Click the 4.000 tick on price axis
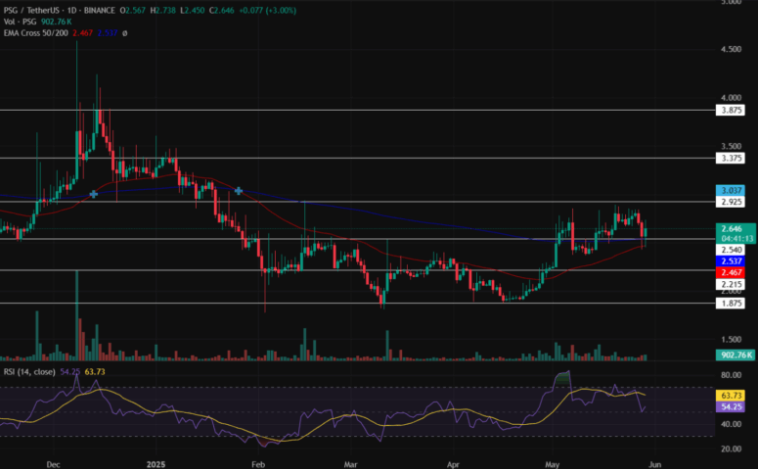Image resolution: width=758 pixels, height=469 pixels. [731, 98]
